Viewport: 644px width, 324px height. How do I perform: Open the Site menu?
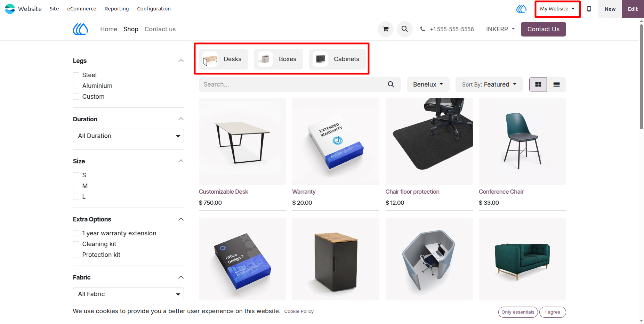pos(54,9)
